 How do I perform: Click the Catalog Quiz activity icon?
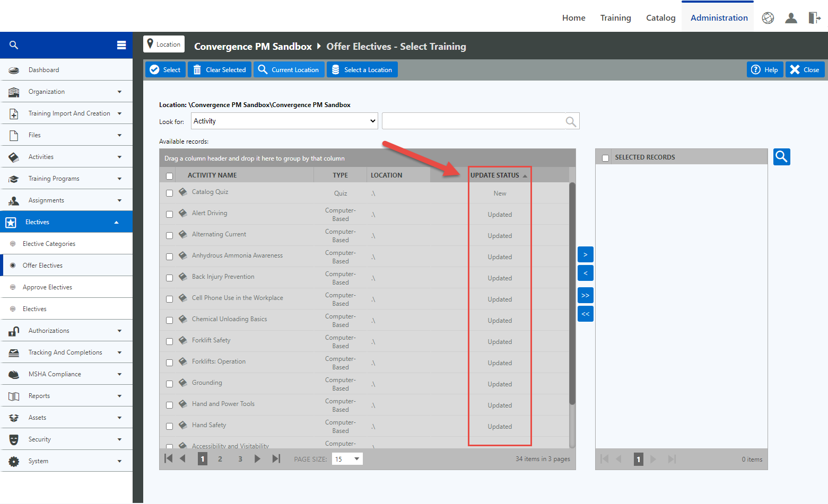tap(183, 192)
